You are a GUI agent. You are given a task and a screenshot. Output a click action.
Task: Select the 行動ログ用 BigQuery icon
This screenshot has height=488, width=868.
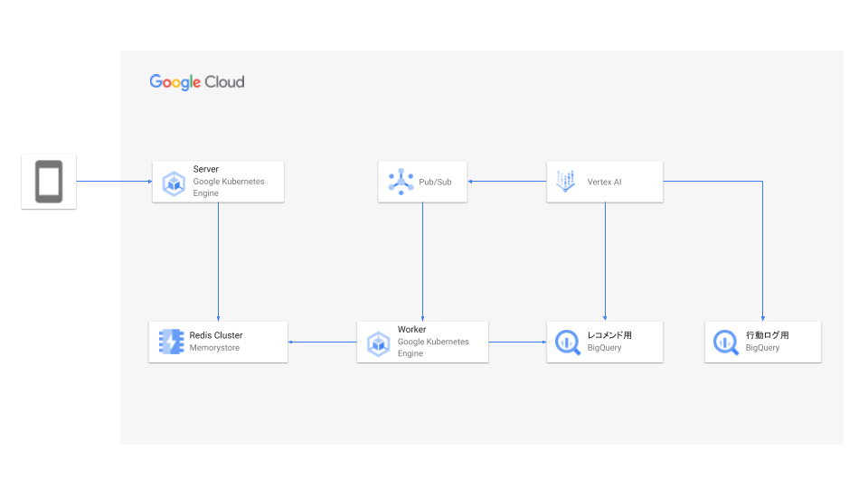point(726,342)
